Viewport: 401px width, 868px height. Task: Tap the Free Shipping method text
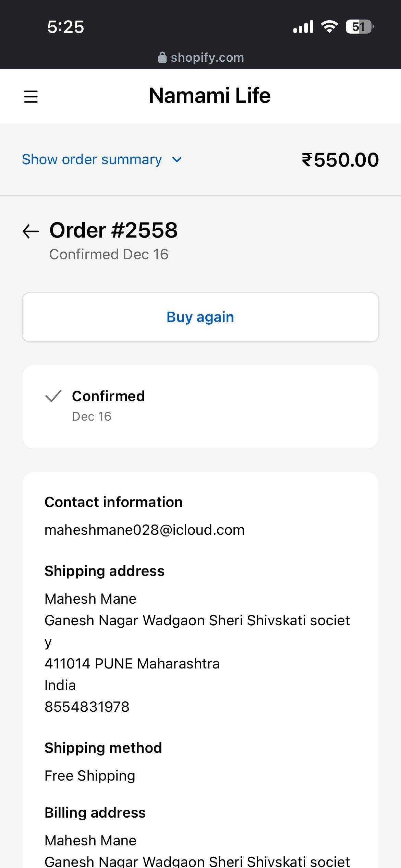pos(90,776)
